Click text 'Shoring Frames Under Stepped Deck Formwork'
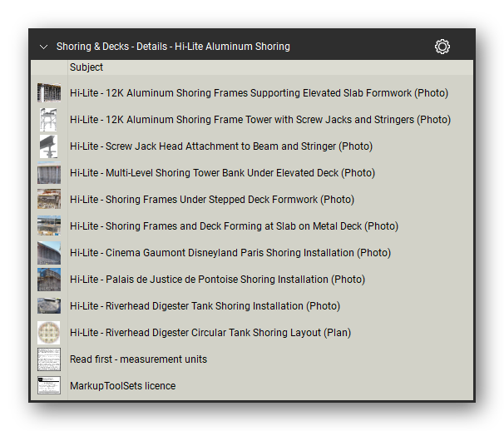 pos(211,200)
